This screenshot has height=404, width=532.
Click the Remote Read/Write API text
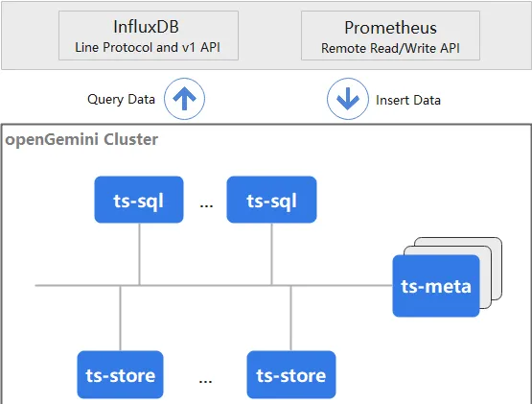[x=390, y=48]
